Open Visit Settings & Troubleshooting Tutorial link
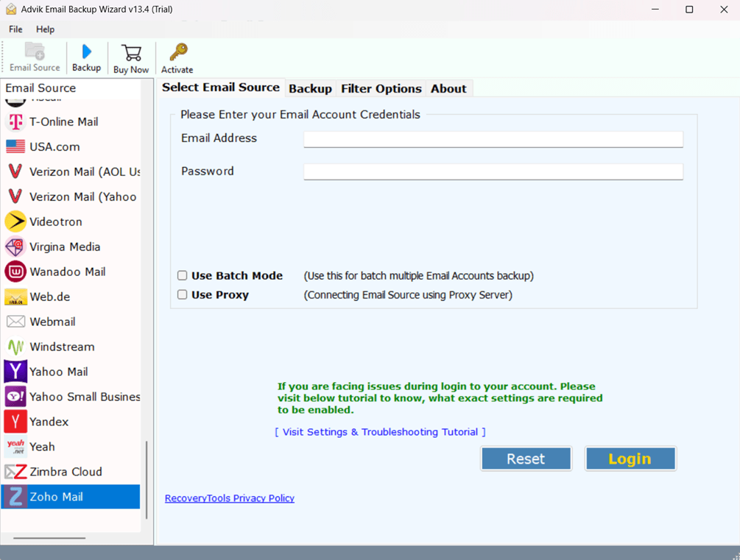 coord(380,432)
